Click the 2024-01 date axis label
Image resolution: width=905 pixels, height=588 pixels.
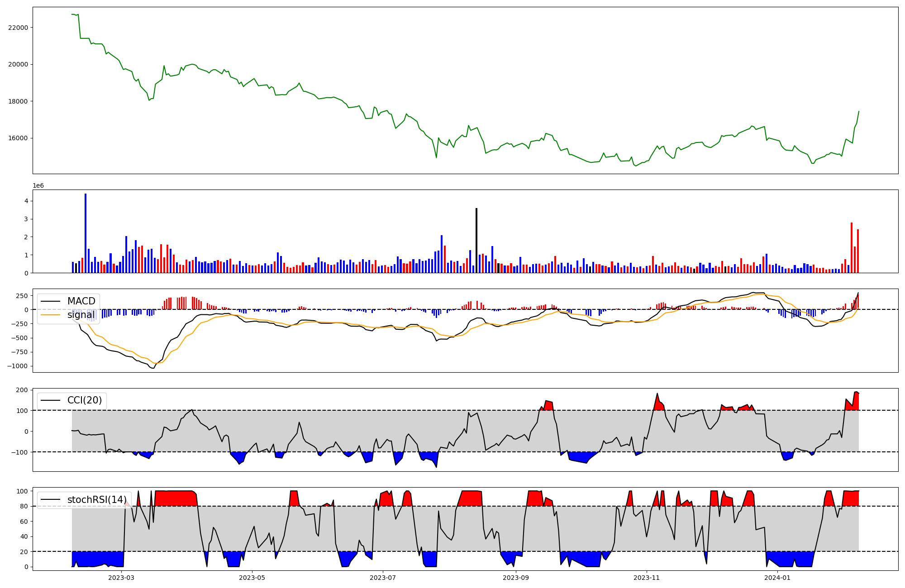[777, 578]
